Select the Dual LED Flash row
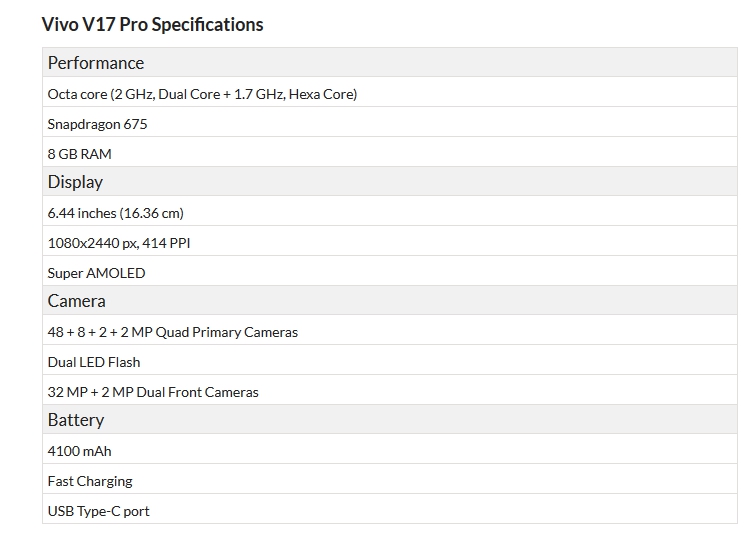 coord(94,362)
